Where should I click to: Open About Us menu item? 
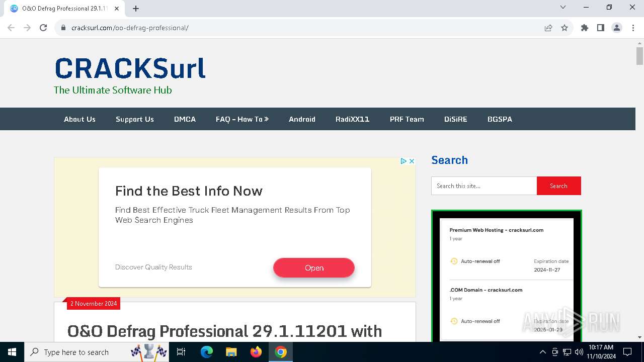(x=79, y=119)
